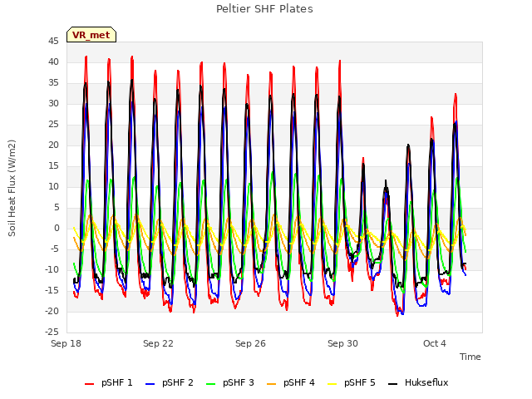The height and width of the screenshot is (399, 532).
Task: Click the black Hukseflux legend swatch
Action: pyautogui.click(x=393, y=384)
